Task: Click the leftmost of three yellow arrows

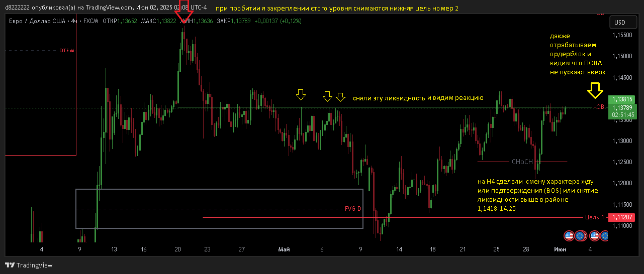Action: click(x=301, y=94)
